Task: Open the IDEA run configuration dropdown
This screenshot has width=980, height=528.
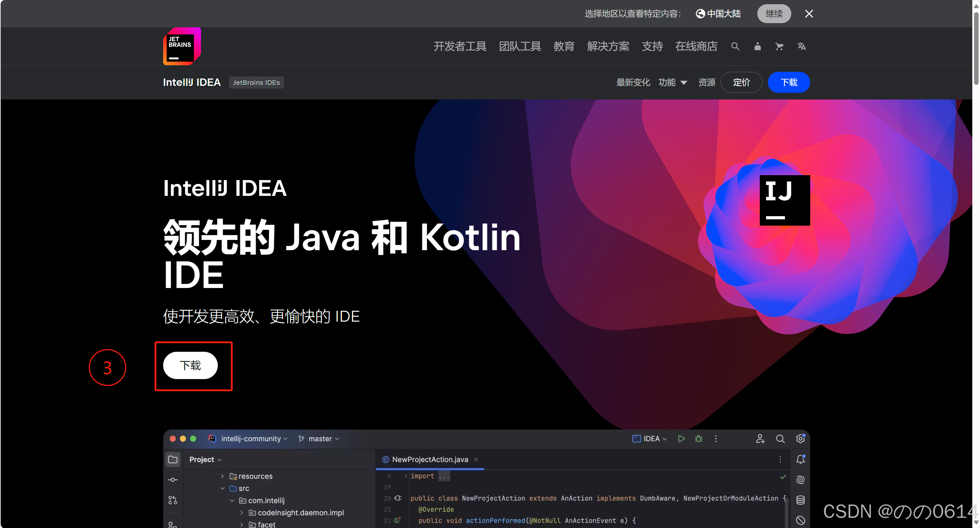Action: pos(649,439)
